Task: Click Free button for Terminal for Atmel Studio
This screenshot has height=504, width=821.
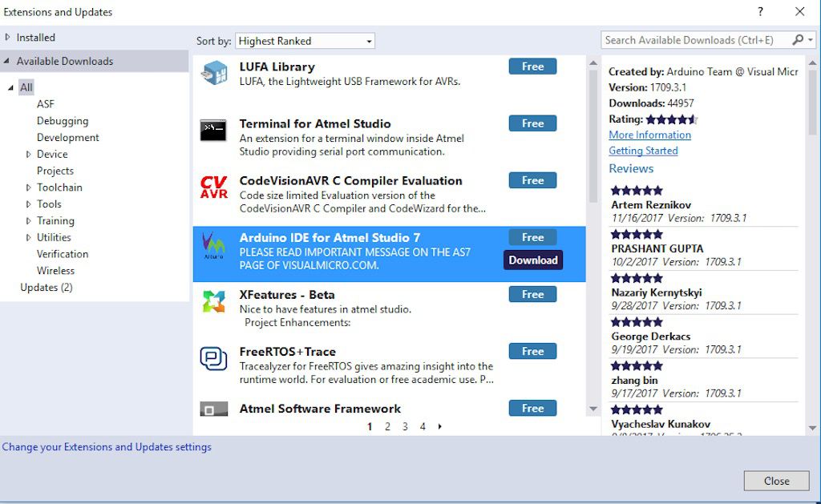Action: (x=532, y=123)
